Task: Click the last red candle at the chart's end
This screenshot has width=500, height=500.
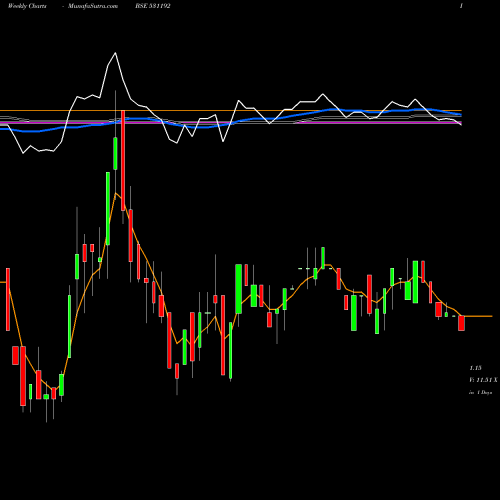Action: [x=461, y=323]
